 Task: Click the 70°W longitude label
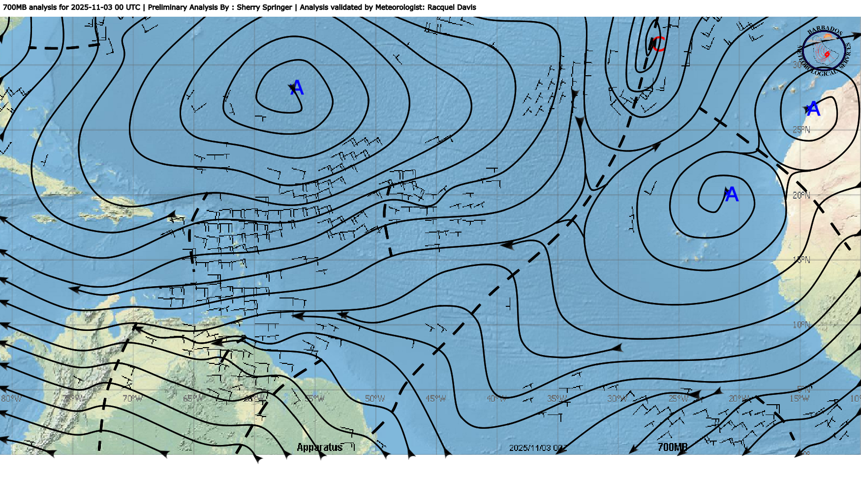click(x=132, y=398)
